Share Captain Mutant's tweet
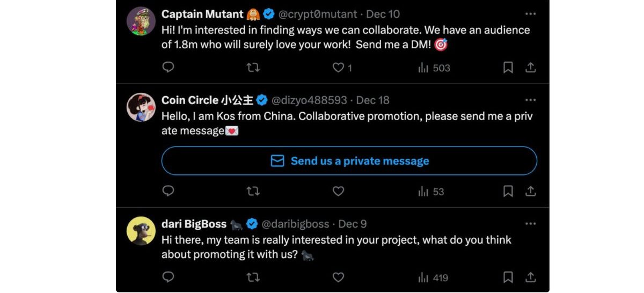 [530, 68]
